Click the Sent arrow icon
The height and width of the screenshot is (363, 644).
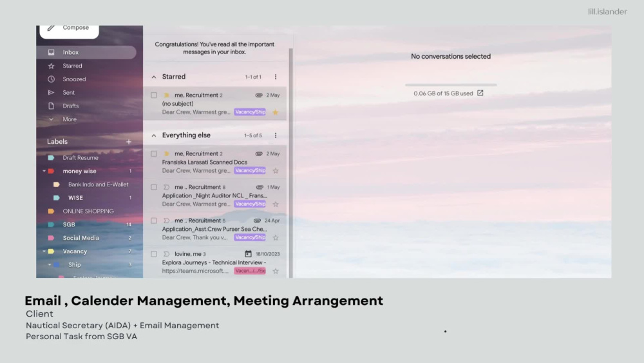tap(51, 92)
